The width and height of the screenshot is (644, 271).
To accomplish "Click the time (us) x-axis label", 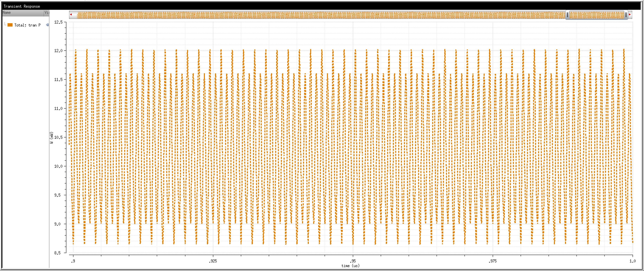I will [x=350, y=266].
